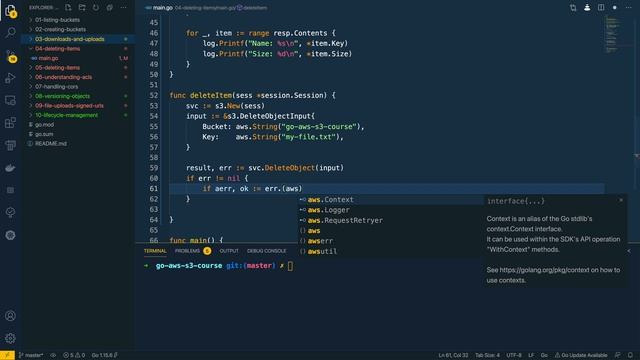Viewport: 640px width, 360px height.
Task: Click the errors and warnings count in status bar
Action: point(74,355)
